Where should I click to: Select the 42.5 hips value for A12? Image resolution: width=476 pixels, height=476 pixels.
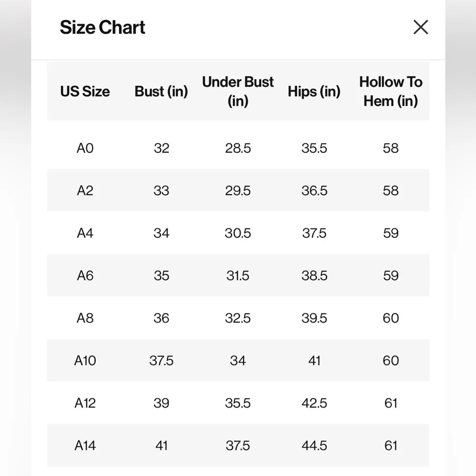(x=314, y=403)
